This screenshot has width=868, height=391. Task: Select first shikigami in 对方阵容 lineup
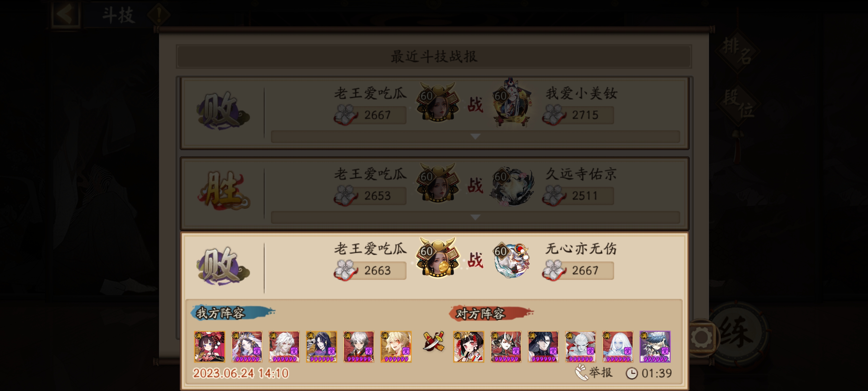coord(468,346)
